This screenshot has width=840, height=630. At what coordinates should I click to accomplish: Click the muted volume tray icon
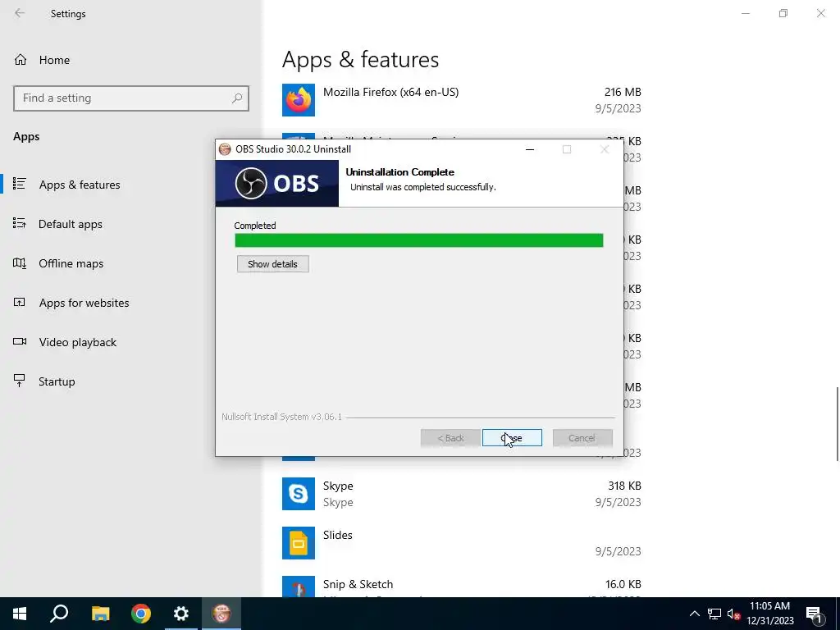point(733,614)
